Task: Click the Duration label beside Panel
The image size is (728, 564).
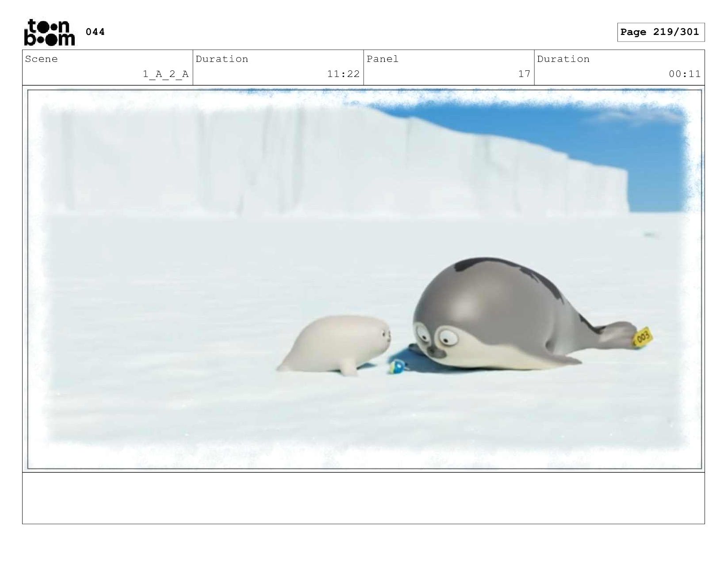Action: 563,59
